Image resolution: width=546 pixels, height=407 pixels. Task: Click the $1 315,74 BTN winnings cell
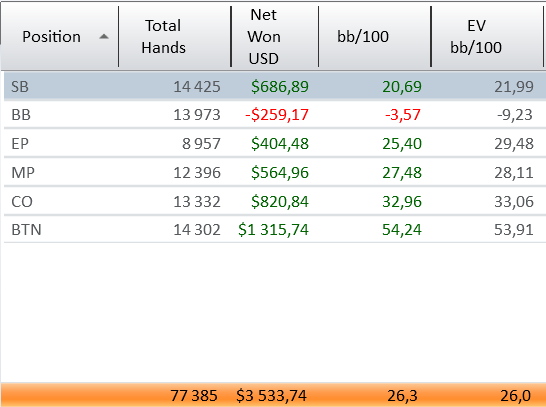pos(273,230)
